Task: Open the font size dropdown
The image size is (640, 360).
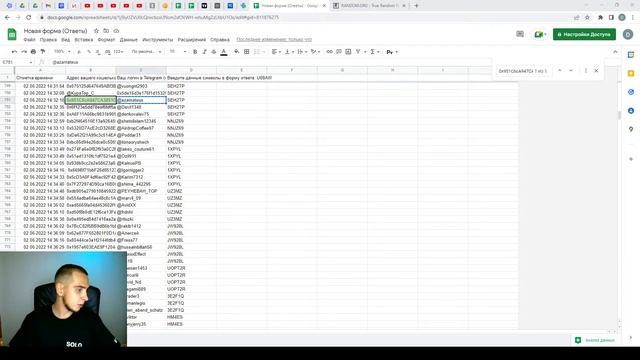Action: click(178, 52)
